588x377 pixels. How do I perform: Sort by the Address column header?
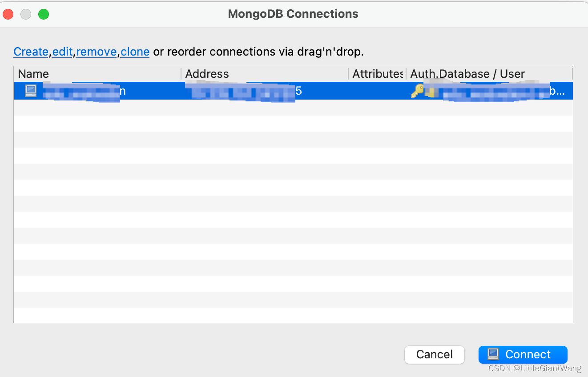coord(265,74)
